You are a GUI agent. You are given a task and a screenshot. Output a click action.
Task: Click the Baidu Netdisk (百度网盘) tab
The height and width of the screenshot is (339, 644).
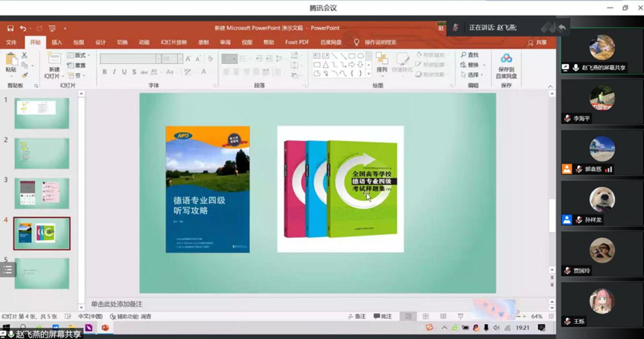pos(331,42)
